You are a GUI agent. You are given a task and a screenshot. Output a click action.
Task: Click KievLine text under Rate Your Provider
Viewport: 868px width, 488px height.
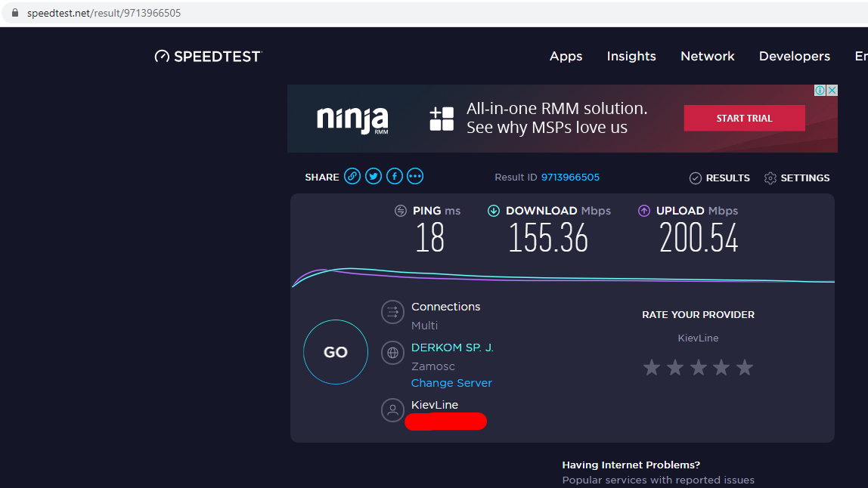pyautogui.click(x=698, y=338)
